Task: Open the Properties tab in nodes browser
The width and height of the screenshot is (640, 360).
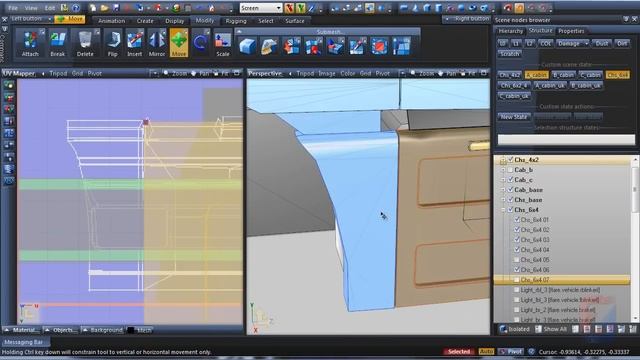Action: [x=571, y=31]
